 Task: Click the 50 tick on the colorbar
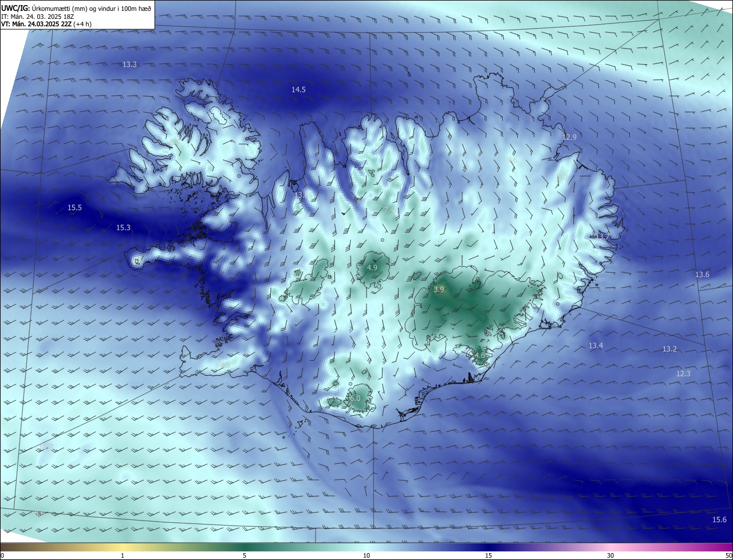pyautogui.click(x=728, y=555)
